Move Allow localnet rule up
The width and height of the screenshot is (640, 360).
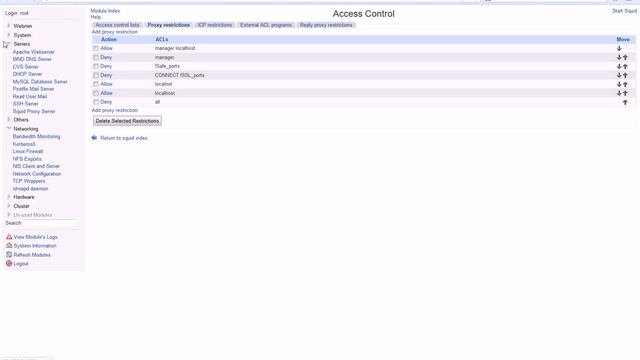[x=625, y=84]
